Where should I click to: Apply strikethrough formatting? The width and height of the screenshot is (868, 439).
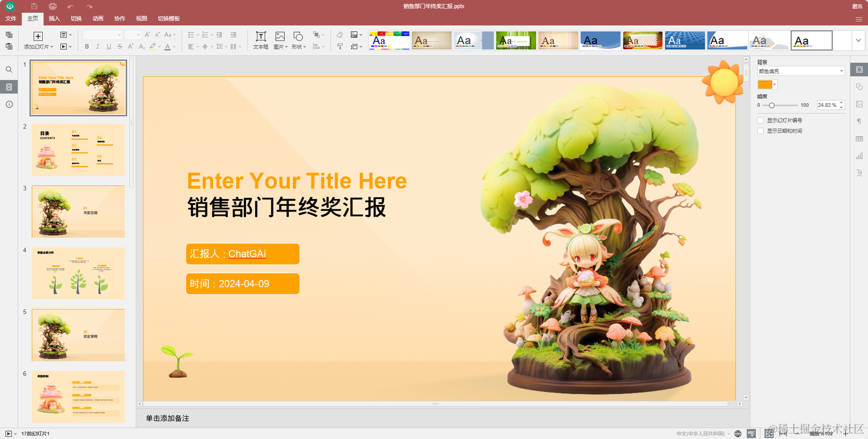(120, 46)
